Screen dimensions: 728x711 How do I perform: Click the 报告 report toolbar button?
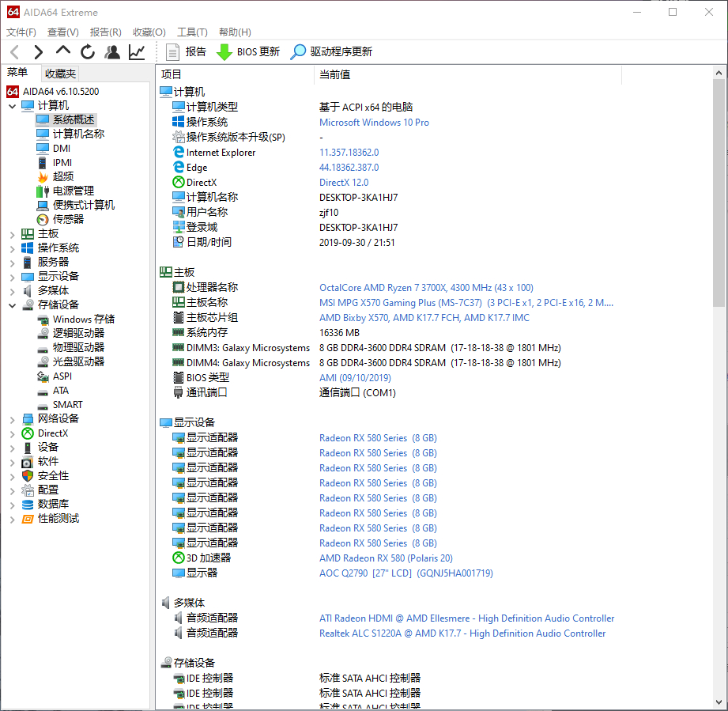tap(186, 52)
